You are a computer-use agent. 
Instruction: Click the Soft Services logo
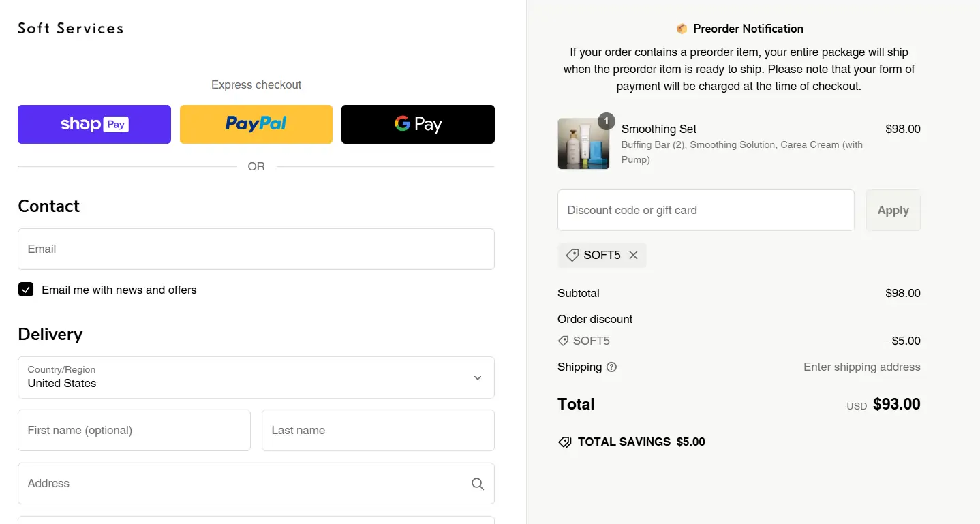click(x=71, y=29)
